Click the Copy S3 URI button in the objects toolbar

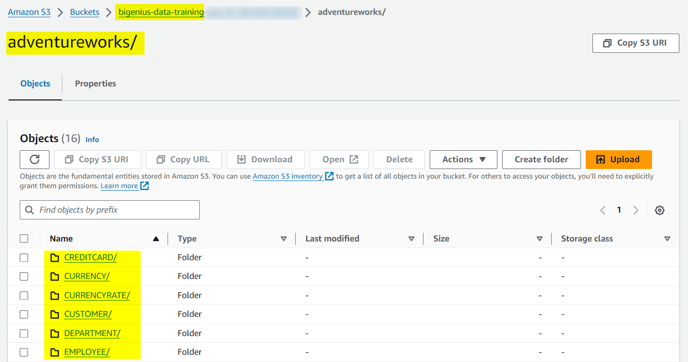pos(97,159)
